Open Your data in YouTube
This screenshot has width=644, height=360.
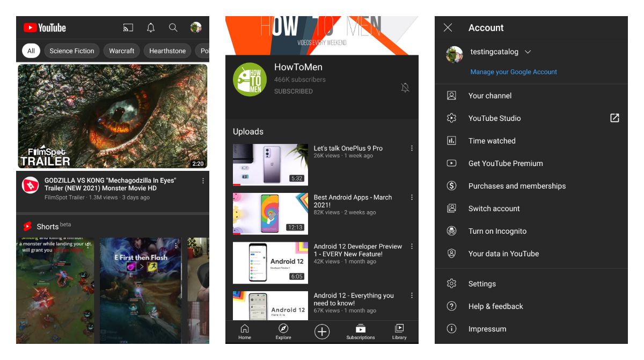[x=531, y=254]
